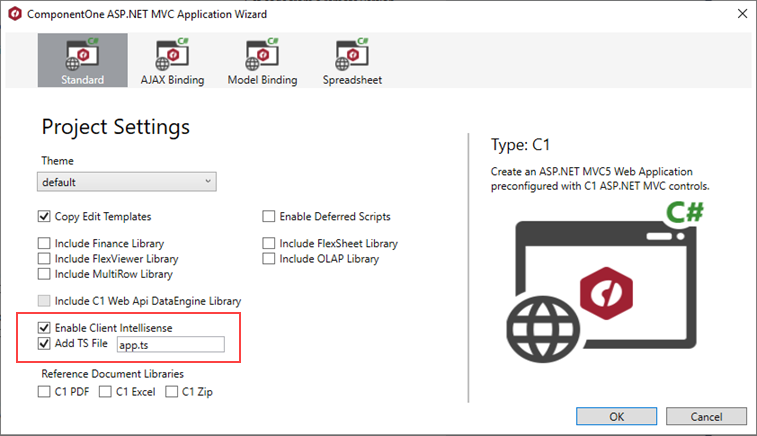Screen dimensions: 757x436
Task: Click the ComponentOne logo in title bar
Action: pos(16,15)
